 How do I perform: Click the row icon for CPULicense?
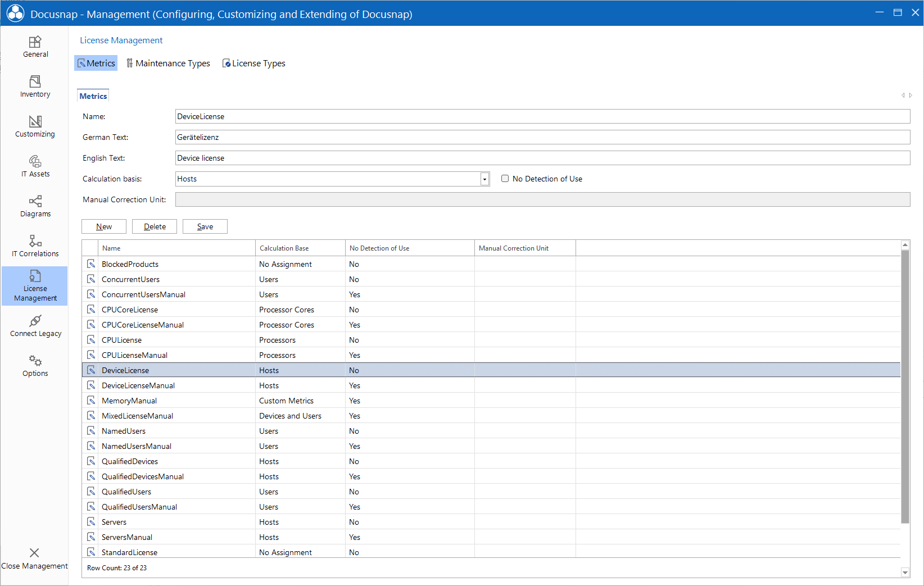pyautogui.click(x=91, y=339)
